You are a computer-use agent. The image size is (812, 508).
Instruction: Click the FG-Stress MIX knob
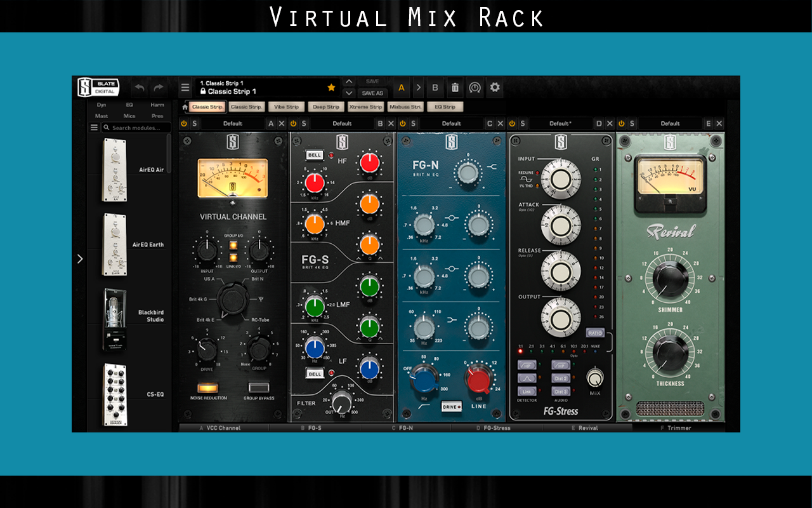click(x=594, y=378)
